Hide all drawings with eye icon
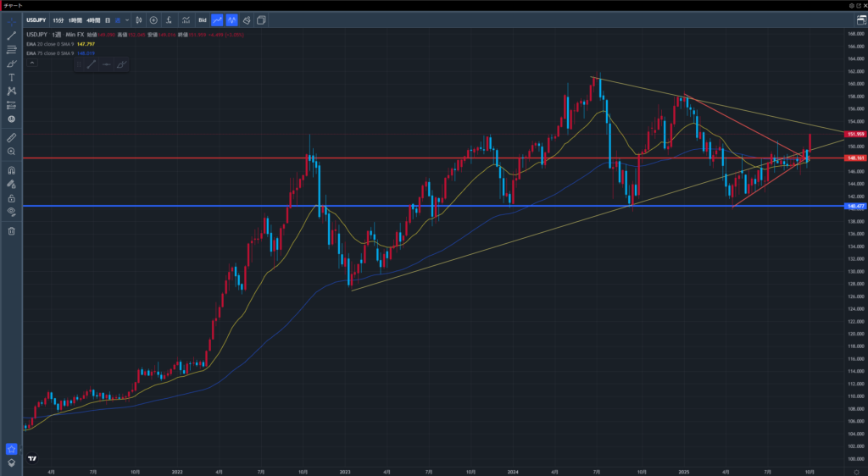 coord(12,211)
